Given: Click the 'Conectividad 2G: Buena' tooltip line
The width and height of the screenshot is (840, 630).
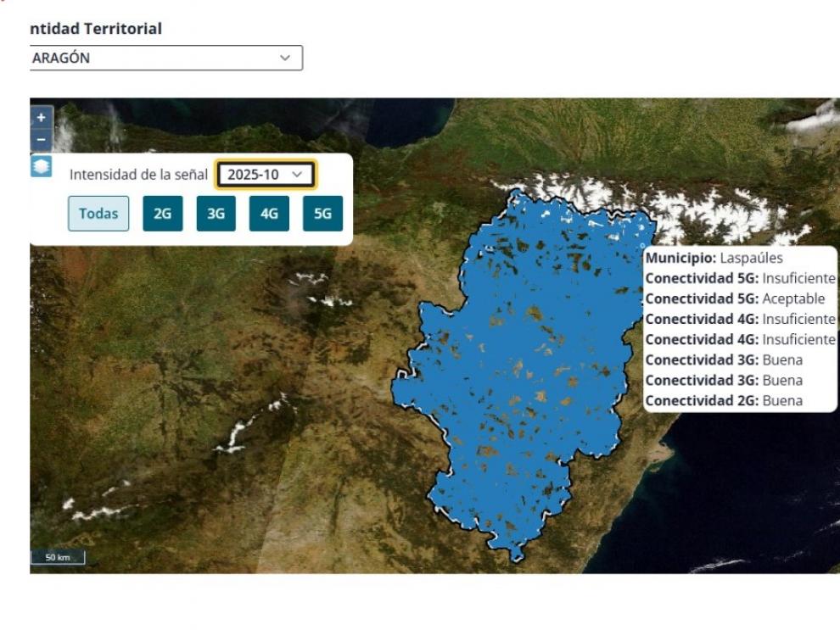Looking at the screenshot, I should click(x=724, y=400).
